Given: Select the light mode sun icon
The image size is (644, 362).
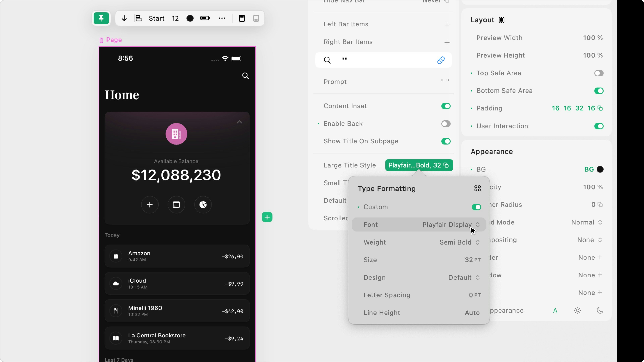Looking at the screenshot, I should 577,310.
